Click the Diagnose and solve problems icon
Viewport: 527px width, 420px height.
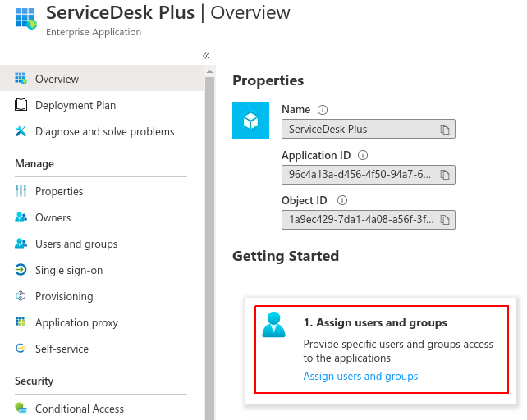21,131
